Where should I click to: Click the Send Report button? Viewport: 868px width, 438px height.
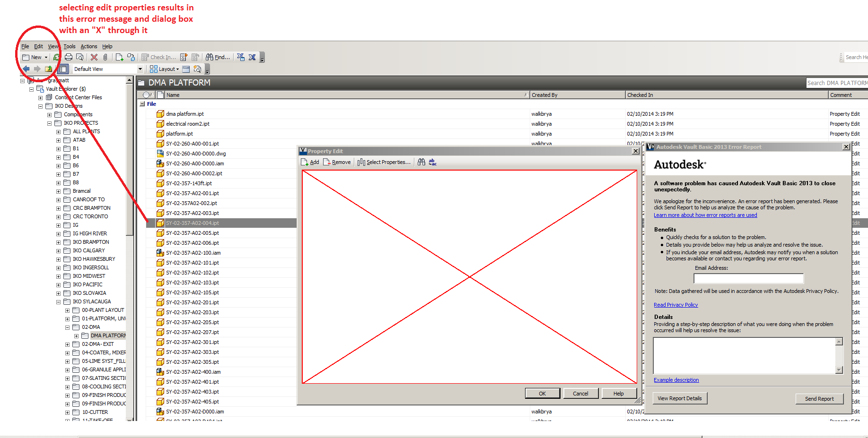point(820,398)
